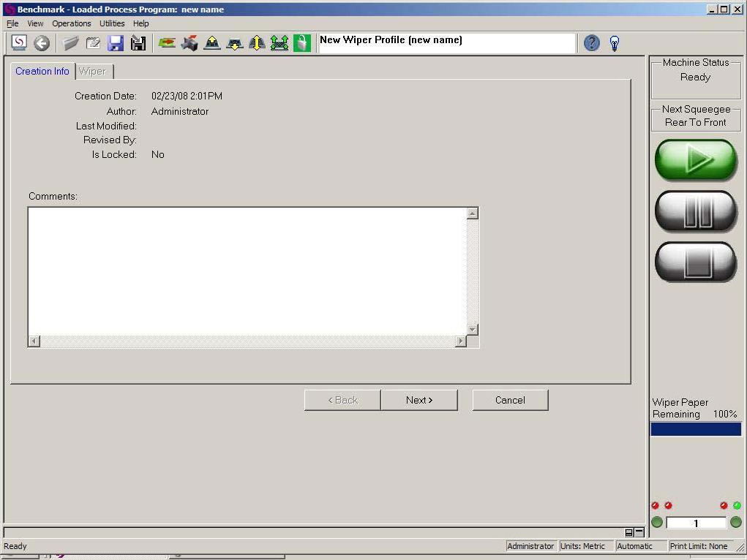Click inside the Comments text box
747x560 pixels.
(247, 271)
